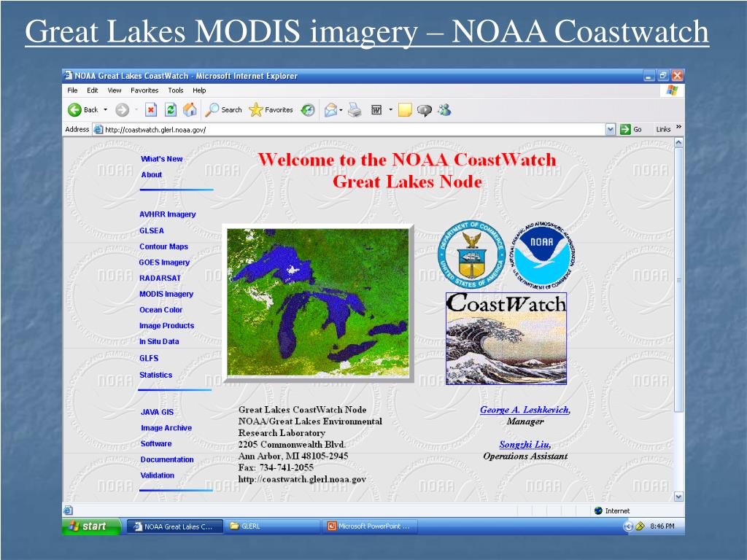Open the Messenger people icon
The height and width of the screenshot is (560, 747).
444,110
